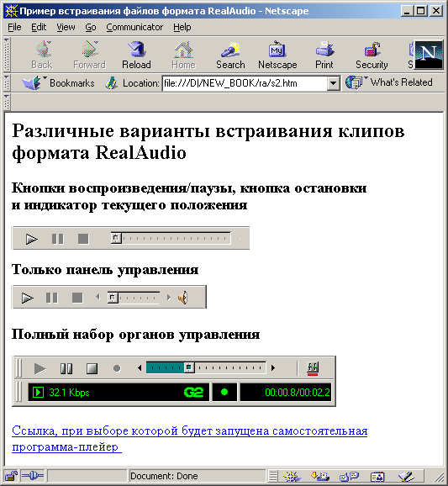Go to the Home page
The height and width of the screenshot is (486, 448).
point(183,55)
